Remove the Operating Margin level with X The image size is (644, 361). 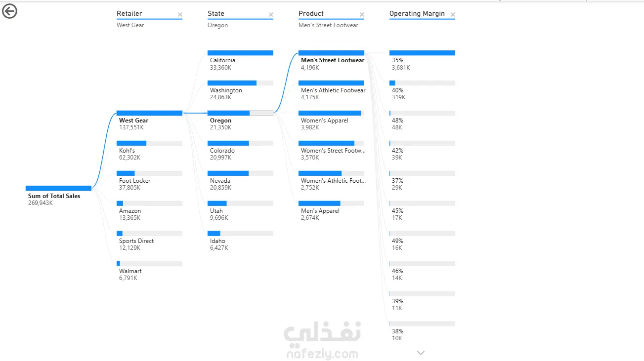tap(453, 15)
